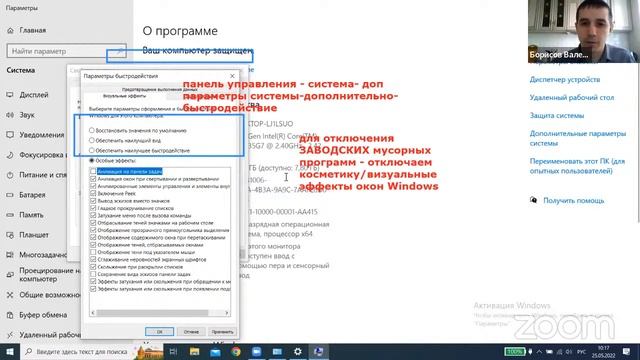Select Особые эффекты radio option

91,160
